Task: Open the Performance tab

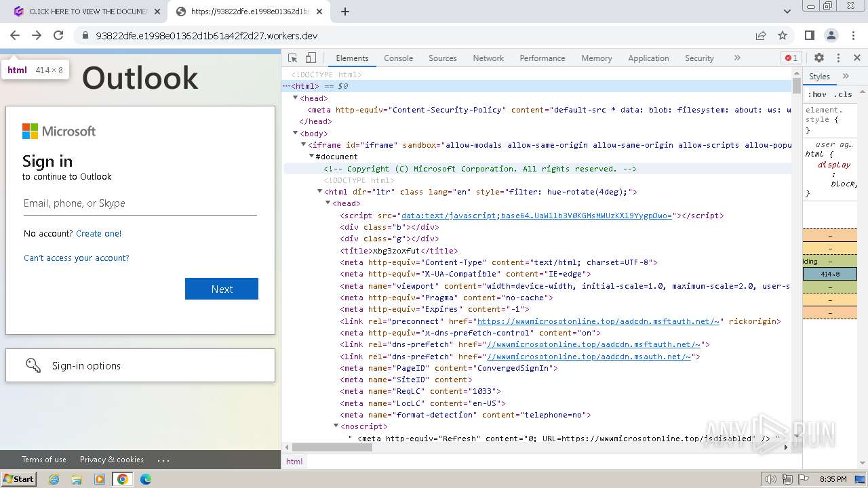Action: [542, 58]
